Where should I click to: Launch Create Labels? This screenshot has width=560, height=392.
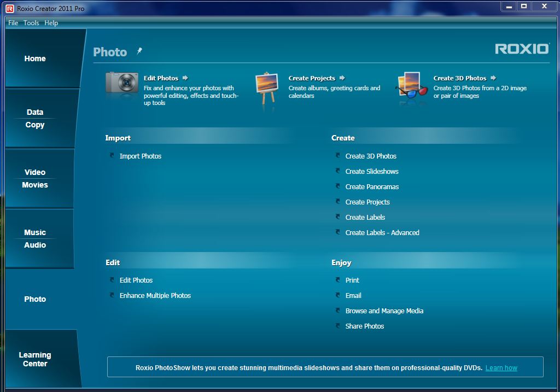[x=365, y=218]
